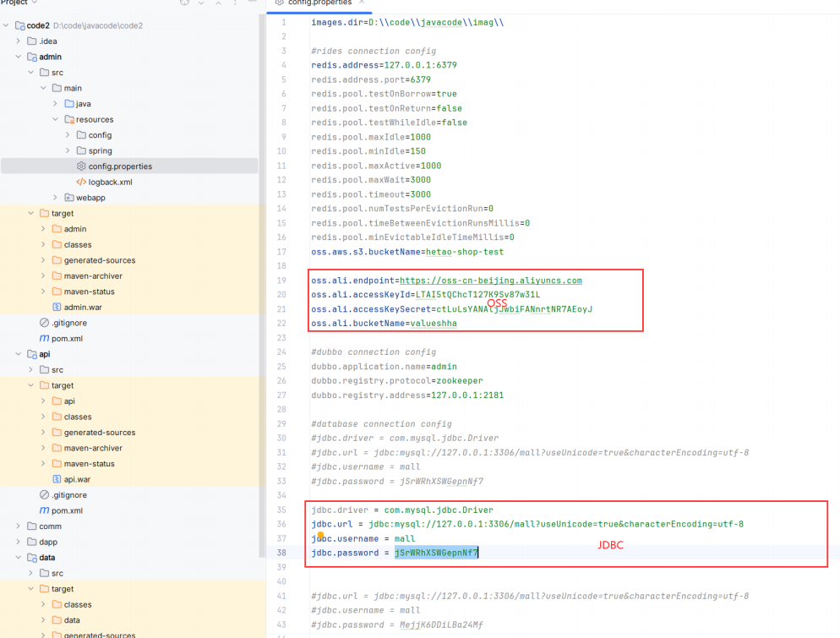Click the logback.xml XML file icon
Viewport: 840px width, 638px height.
81,182
